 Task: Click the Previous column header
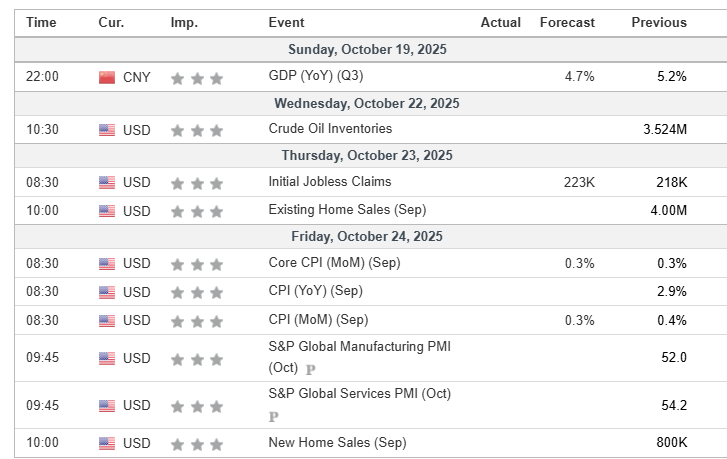pos(659,22)
